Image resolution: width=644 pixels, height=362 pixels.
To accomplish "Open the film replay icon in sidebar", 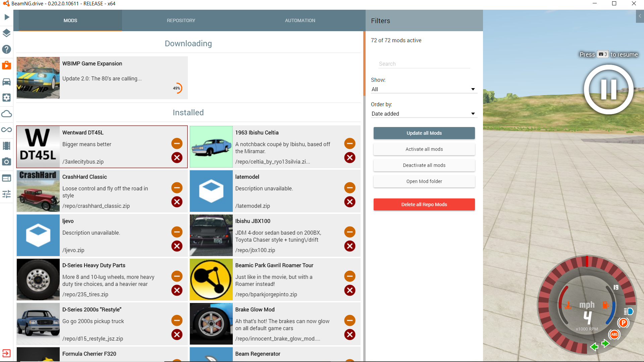I will point(7,146).
